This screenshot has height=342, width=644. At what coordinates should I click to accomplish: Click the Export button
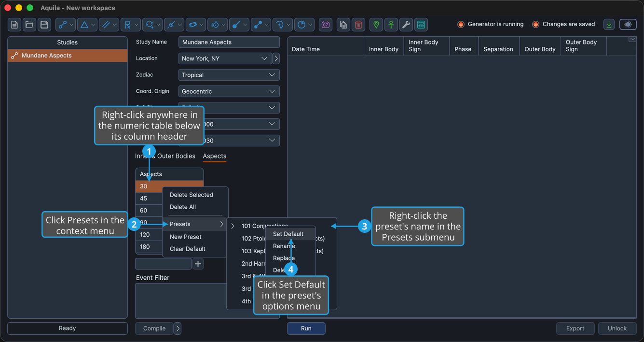[575, 328]
